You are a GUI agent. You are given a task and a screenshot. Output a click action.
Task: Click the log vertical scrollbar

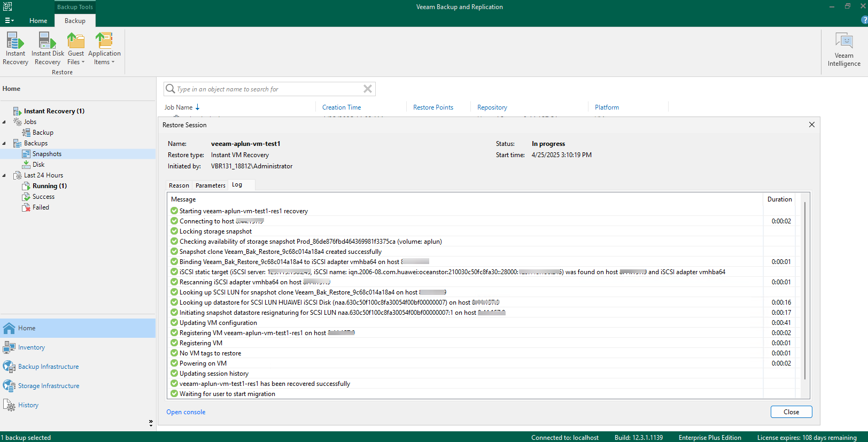coord(804,291)
